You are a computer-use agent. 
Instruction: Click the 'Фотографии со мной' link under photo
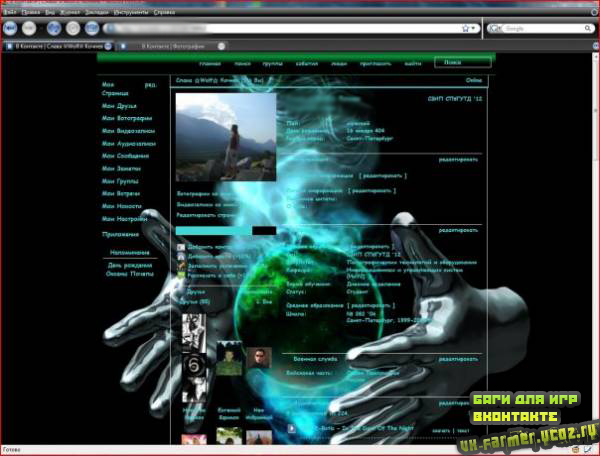click(205, 194)
